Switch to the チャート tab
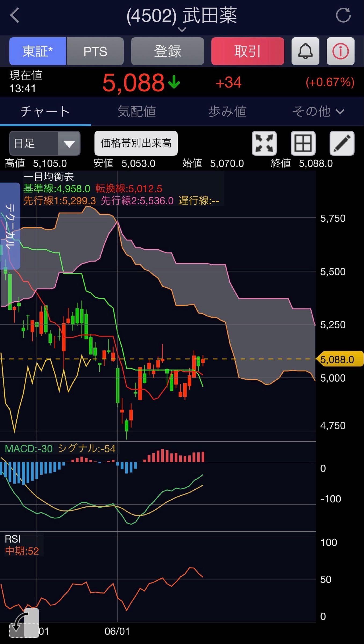 (x=45, y=111)
